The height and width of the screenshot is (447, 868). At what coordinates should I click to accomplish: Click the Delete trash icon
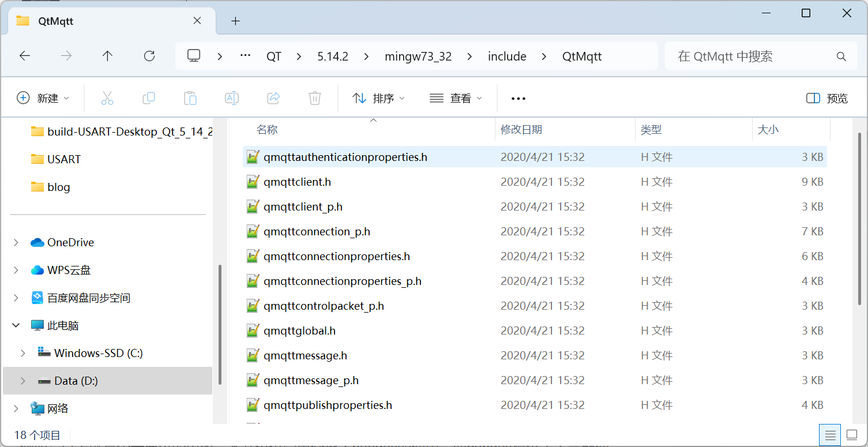tap(315, 98)
